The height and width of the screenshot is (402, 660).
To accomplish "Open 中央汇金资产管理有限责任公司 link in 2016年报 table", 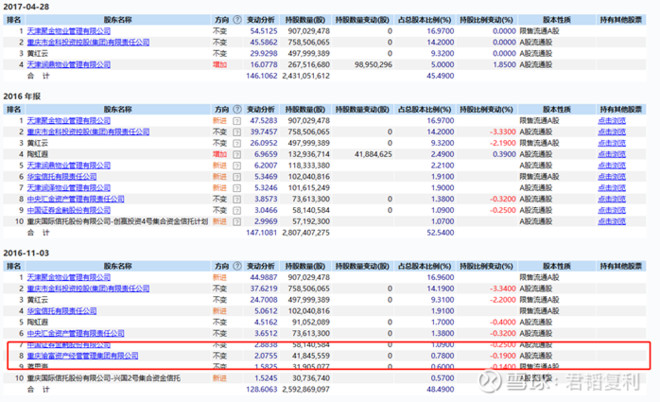I will (76, 199).
